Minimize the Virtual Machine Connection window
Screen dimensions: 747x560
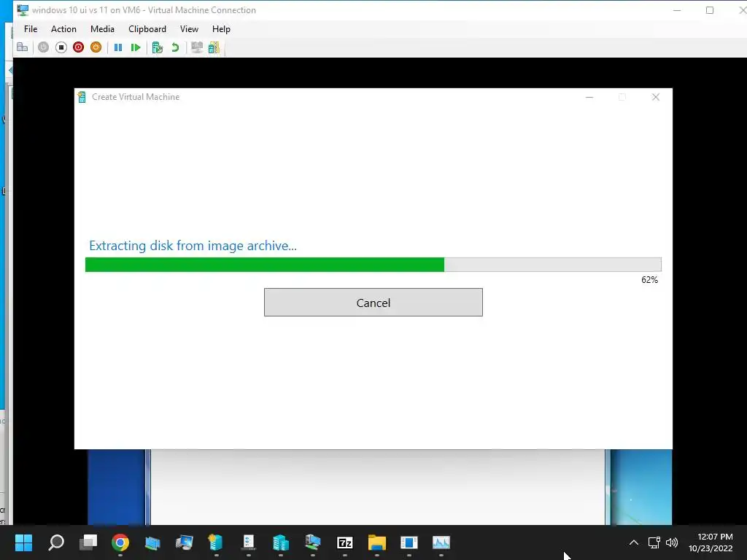point(677,10)
